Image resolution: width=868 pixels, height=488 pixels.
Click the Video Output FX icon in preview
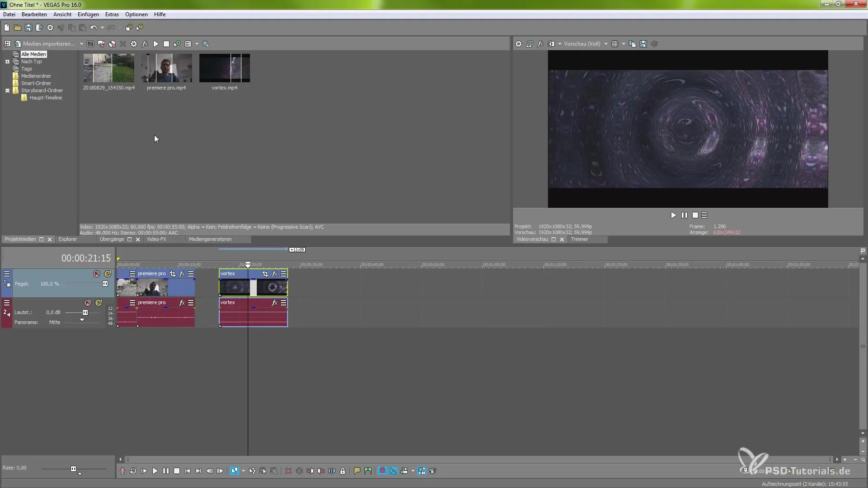click(540, 44)
